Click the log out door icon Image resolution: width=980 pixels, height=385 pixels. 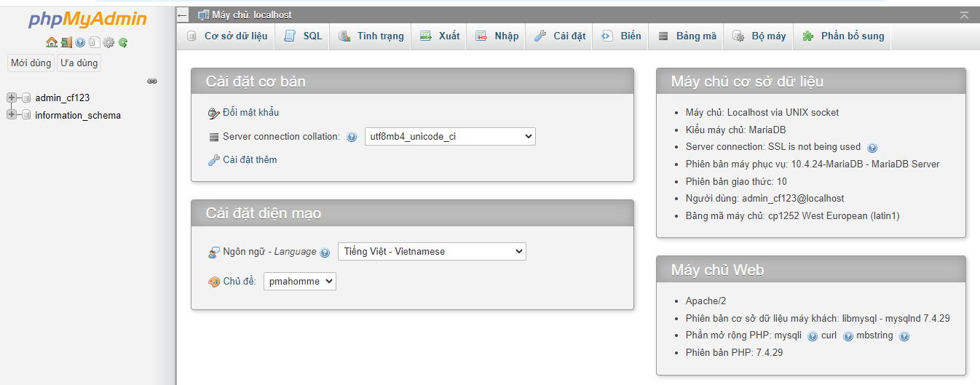point(66,42)
